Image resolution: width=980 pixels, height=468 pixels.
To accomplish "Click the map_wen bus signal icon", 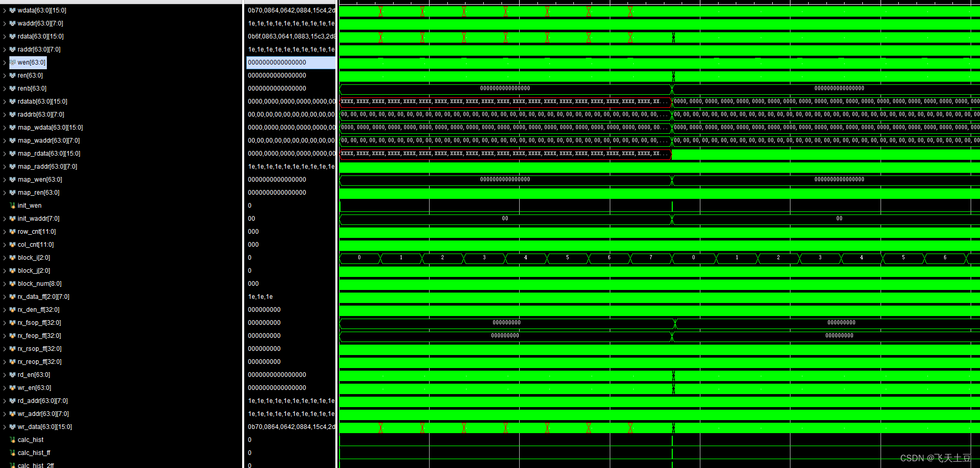I will 12,180.
